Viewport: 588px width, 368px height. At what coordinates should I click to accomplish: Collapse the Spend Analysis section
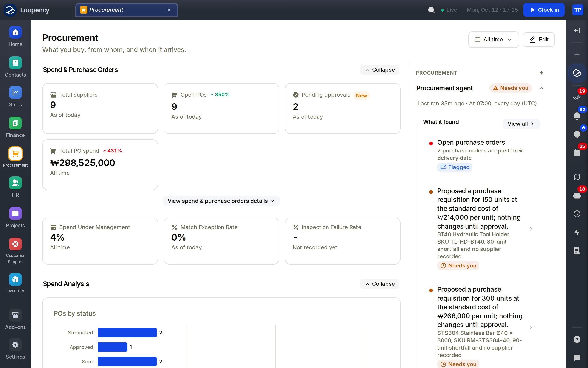coord(380,284)
